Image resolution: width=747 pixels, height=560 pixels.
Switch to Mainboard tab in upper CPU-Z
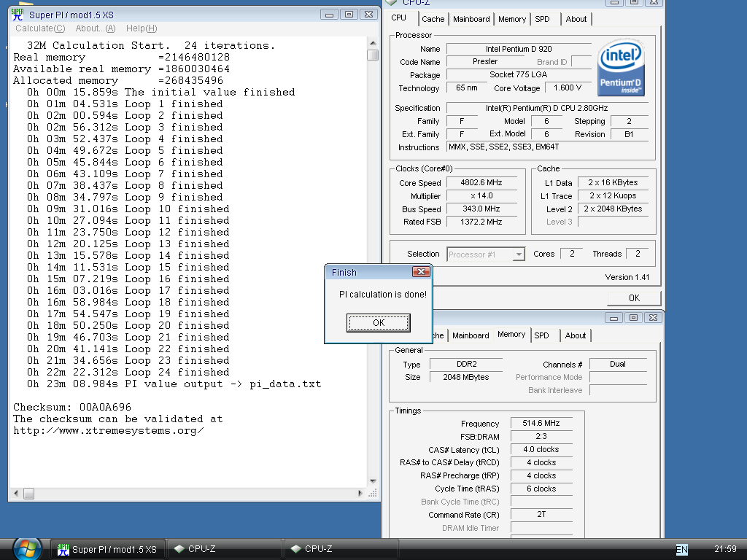[471, 19]
